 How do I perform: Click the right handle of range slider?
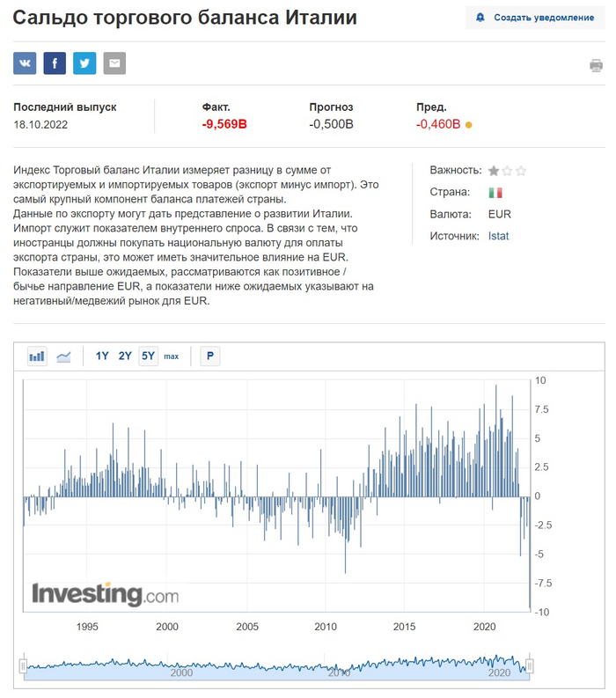coord(530,665)
